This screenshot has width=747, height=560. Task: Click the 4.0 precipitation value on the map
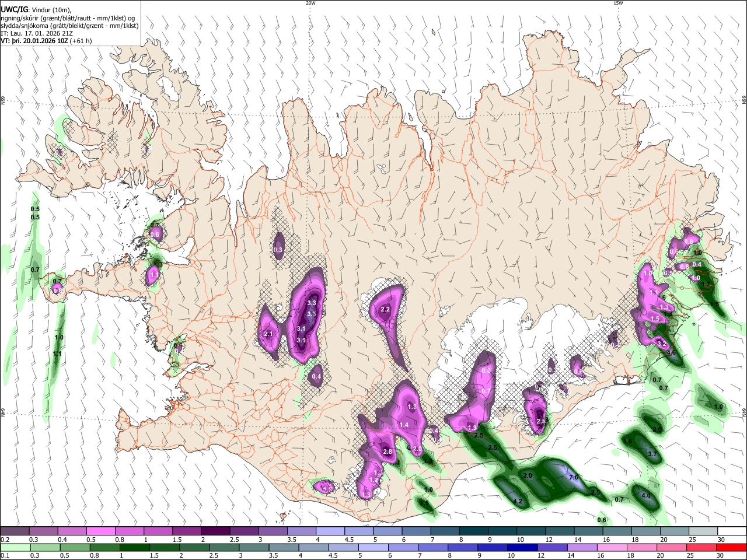click(x=645, y=495)
